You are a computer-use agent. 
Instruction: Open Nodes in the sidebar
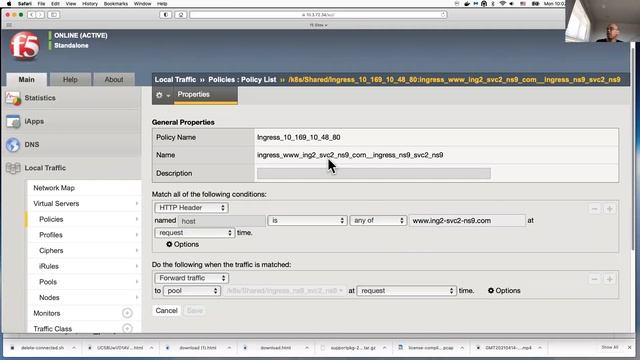[49, 298]
